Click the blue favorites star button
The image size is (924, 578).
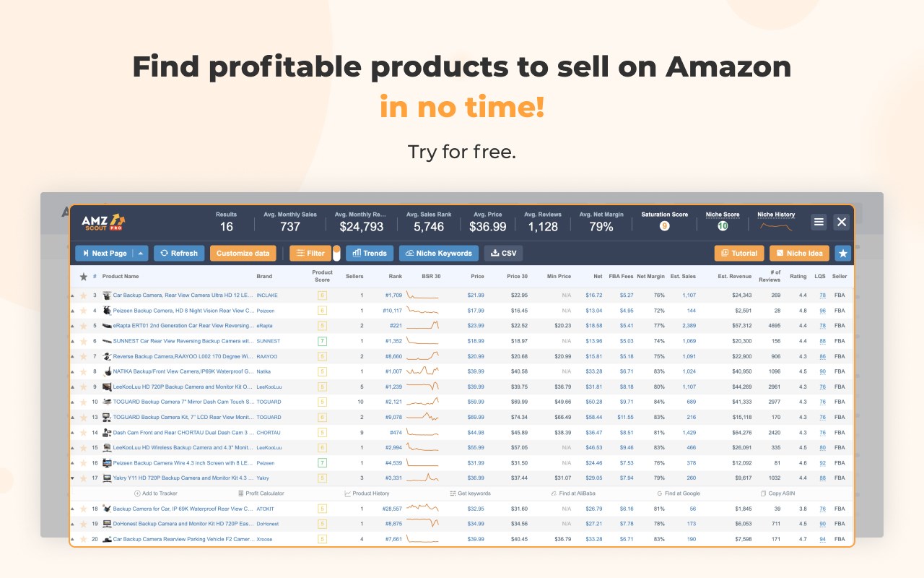842,254
